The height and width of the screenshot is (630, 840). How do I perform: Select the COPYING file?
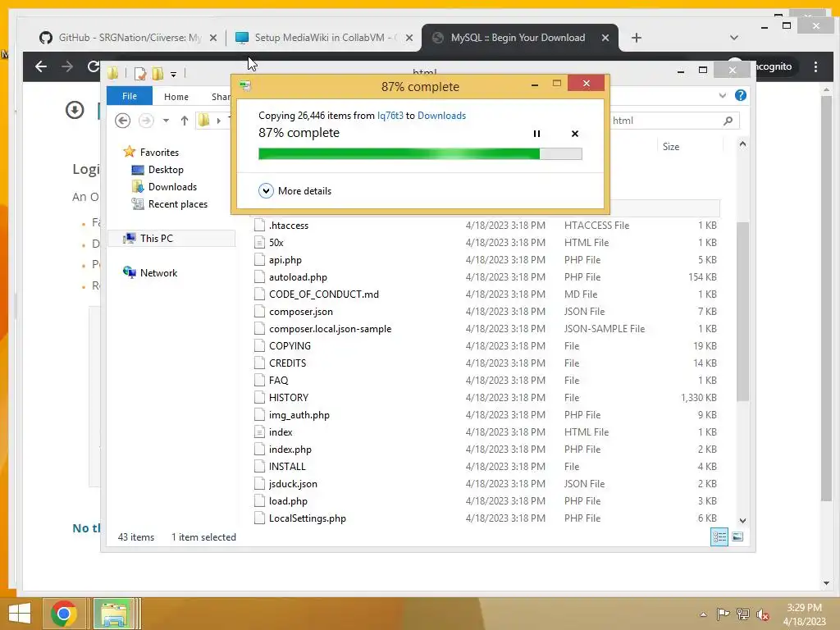click(x=290, y=345)
